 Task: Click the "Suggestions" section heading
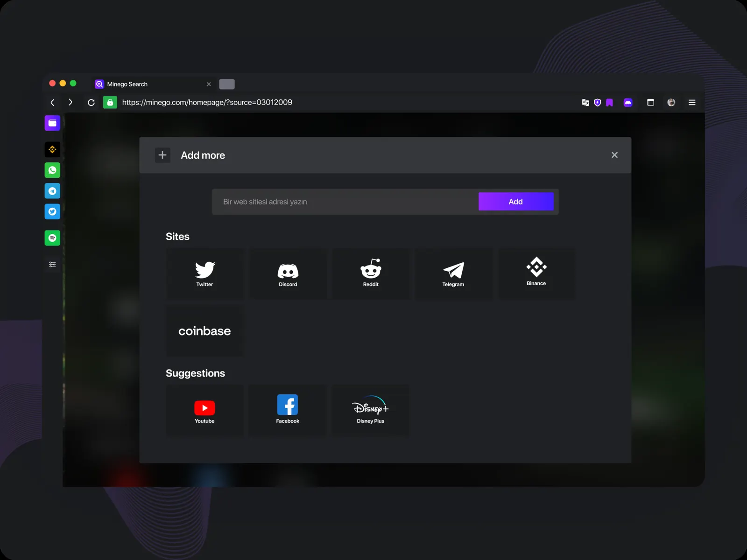[195, 373]
